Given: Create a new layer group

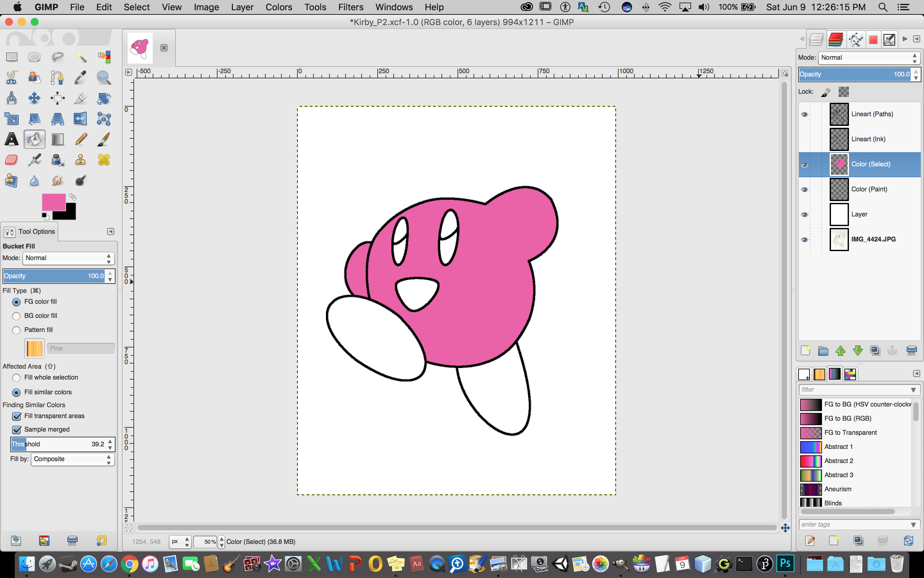Looking at the screenshot, I should point(823,351).
